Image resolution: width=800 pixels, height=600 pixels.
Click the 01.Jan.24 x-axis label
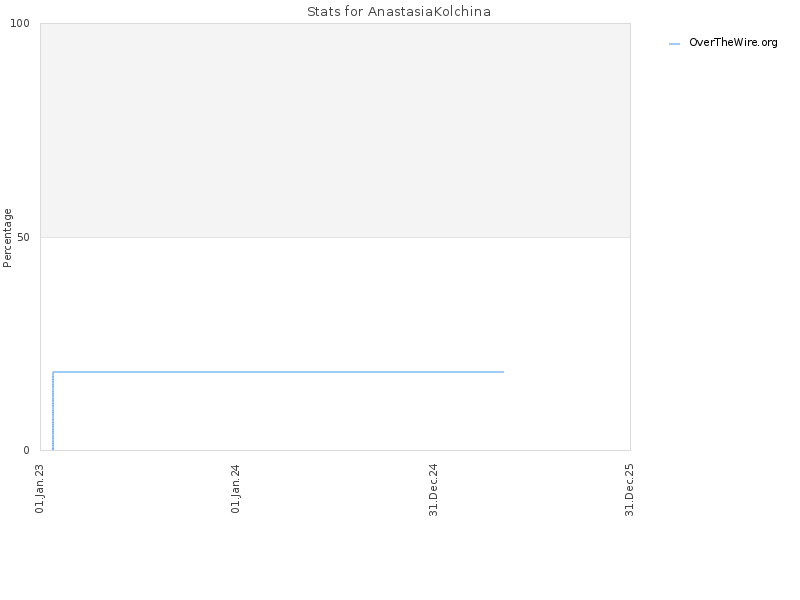point(235,488)
